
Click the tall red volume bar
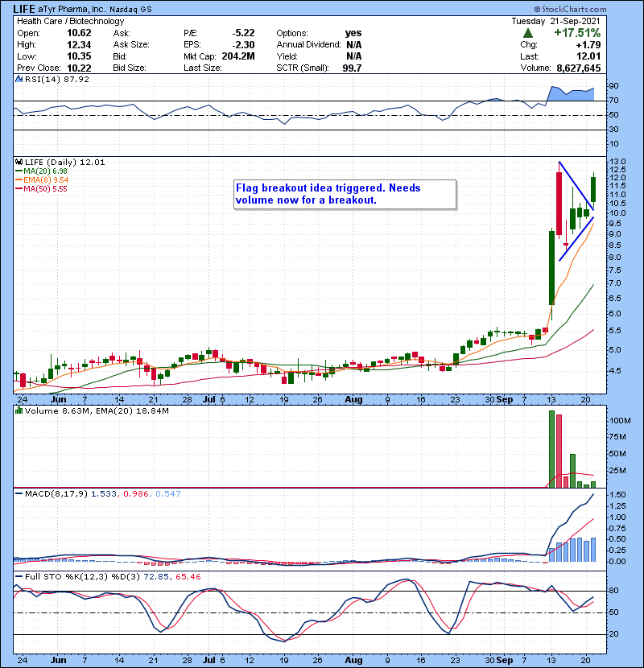tap(559, 452)
